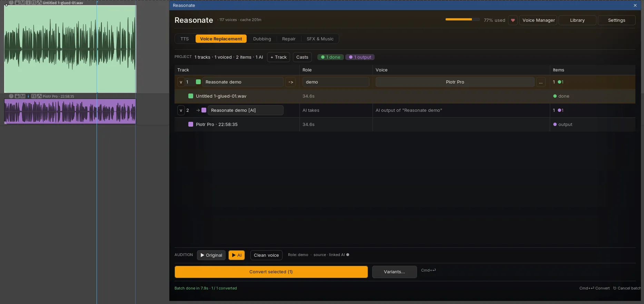Screen dimensions: 644x304
Task: Open the Repair tab
Action: 289,39
